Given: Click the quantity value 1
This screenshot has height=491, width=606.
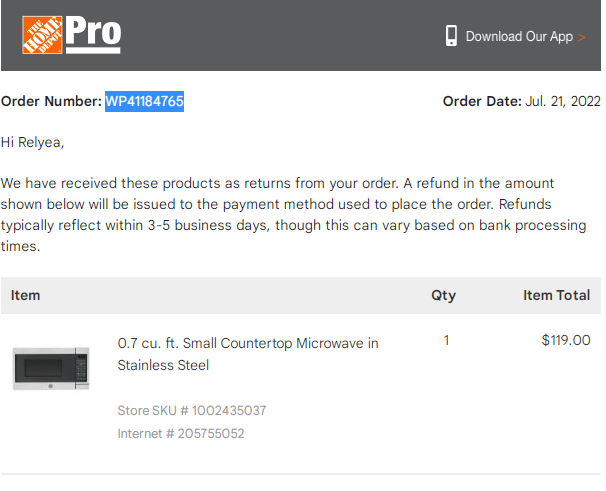Looking at the screenshot, I should [446, 340].
